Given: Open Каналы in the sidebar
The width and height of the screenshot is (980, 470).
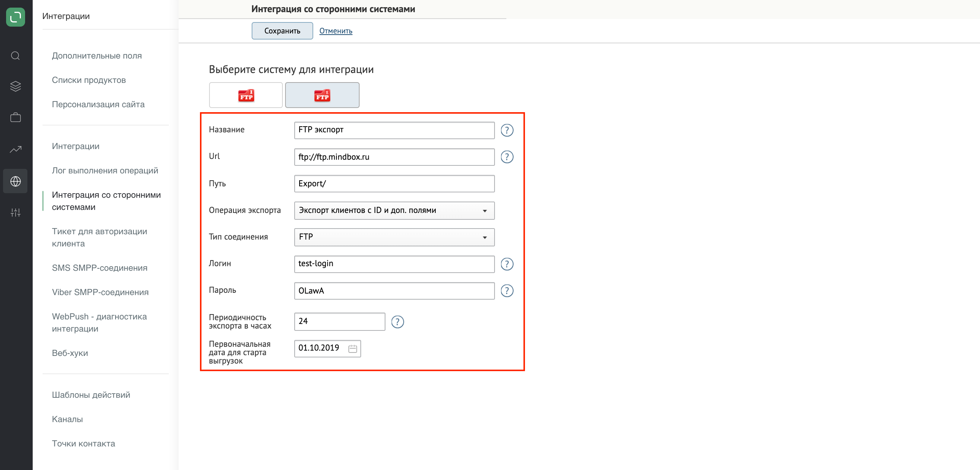Looking at the screenshot, I should (x=67, y=419).
